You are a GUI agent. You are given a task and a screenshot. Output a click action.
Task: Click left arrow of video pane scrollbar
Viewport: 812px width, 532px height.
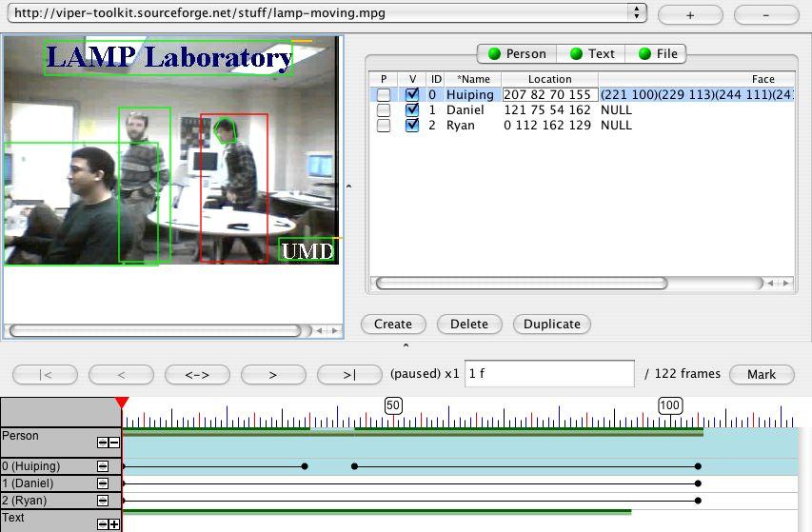point(320,330)
